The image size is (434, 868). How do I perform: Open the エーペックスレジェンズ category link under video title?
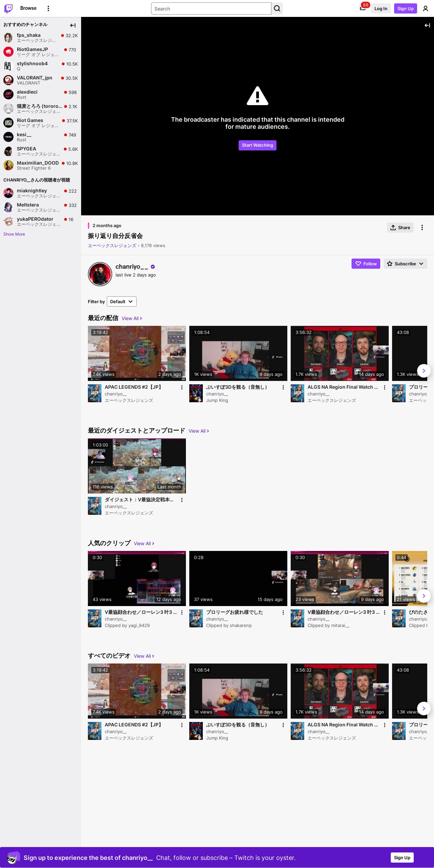(112, 246)
